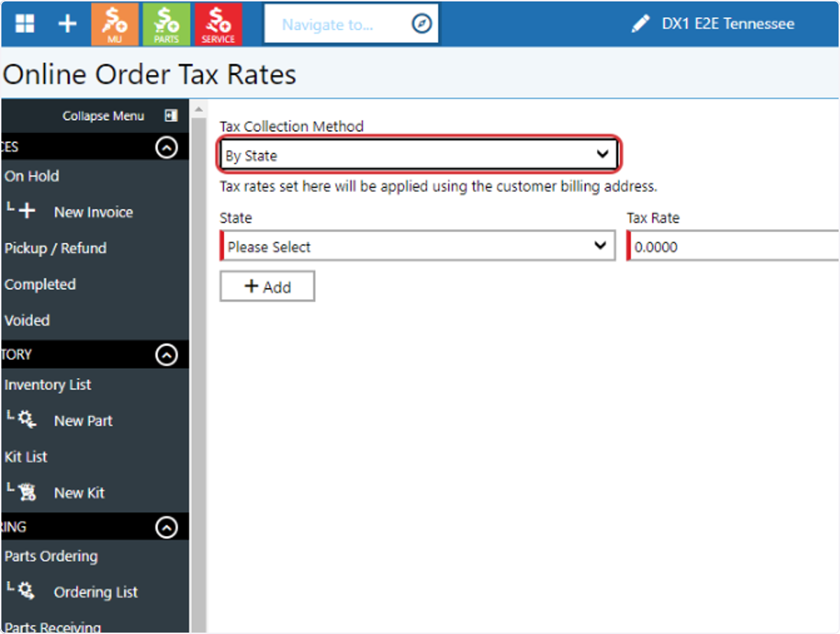
Task: Select New Part in sidebar
Action: [x=83, y=421]
